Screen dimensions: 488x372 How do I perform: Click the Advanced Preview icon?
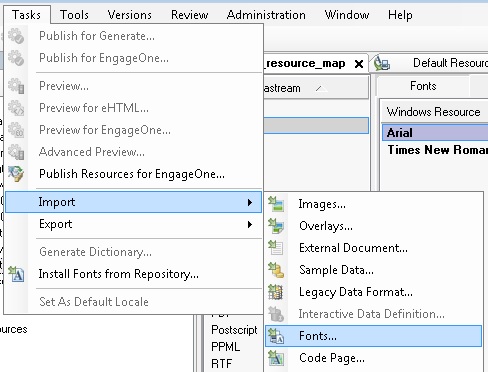coord(16,152)
